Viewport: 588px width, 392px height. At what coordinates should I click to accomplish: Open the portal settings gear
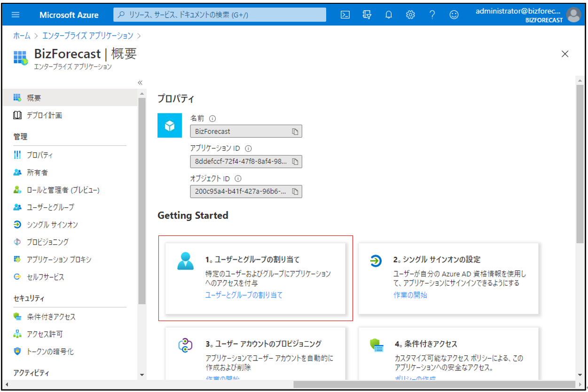tap(410, 15)
